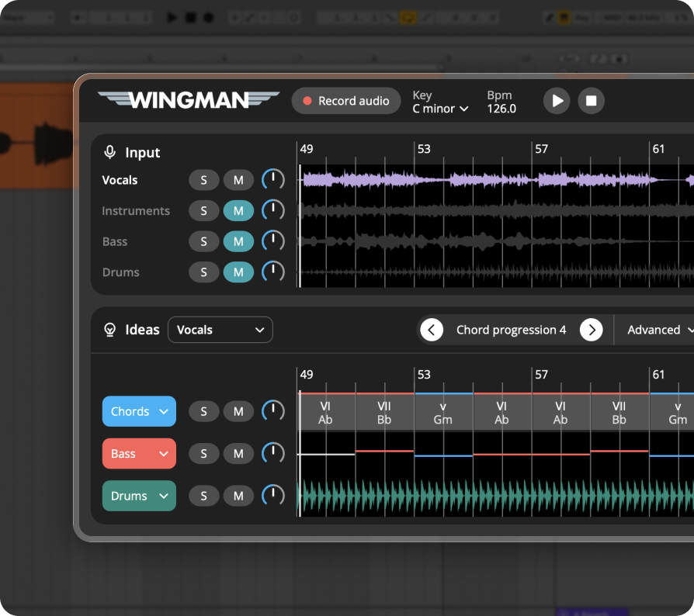694x616 pixels.
Task: Solo the Chords idea track
Action: click(x=203, y=411)
